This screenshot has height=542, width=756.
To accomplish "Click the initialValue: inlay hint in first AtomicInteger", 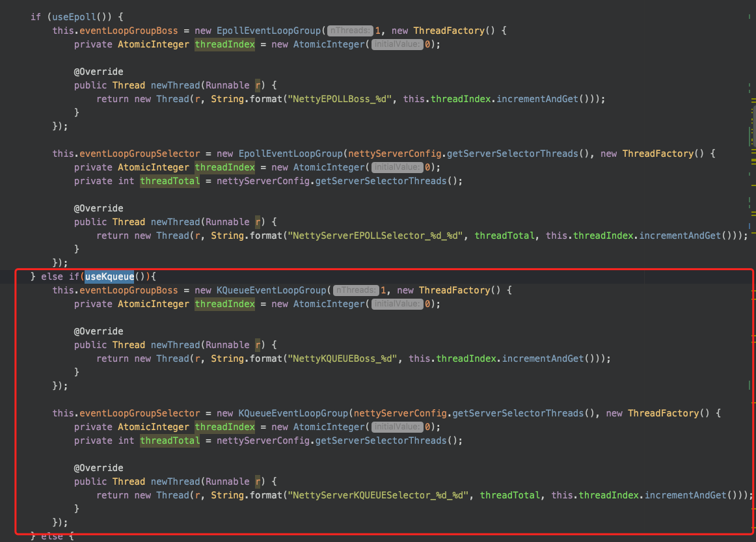I will click(397, 44).
